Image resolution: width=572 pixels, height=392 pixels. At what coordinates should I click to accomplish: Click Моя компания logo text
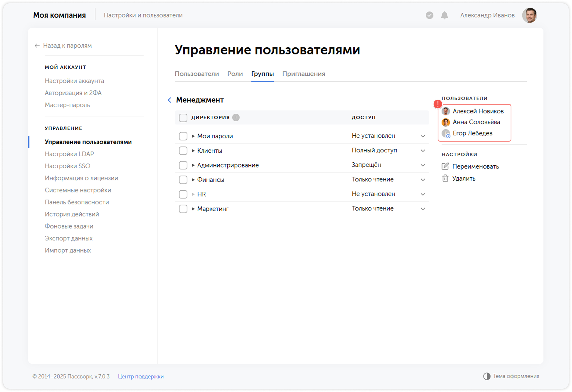coord(60,15)
